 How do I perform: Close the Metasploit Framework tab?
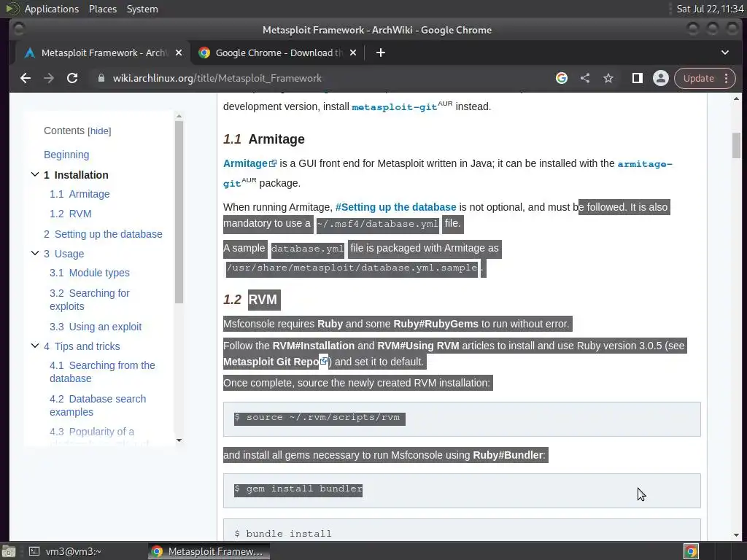pyautogui.click(x=179, y=52)
